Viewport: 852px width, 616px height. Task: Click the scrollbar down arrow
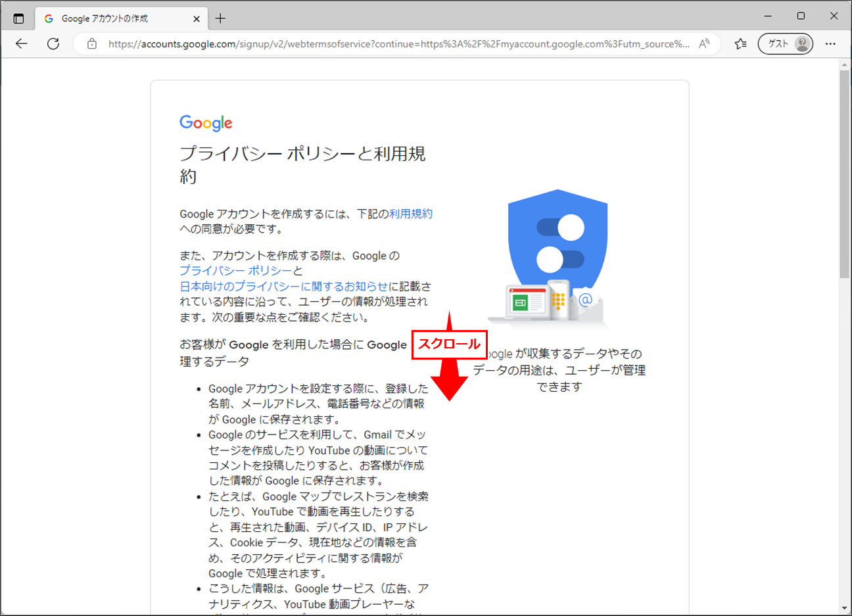844,608
